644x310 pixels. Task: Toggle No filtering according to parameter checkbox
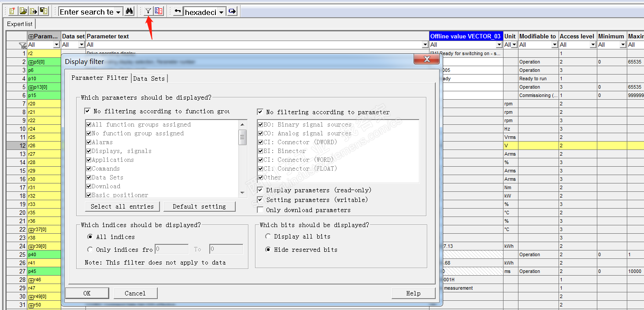tap(260, 112)
